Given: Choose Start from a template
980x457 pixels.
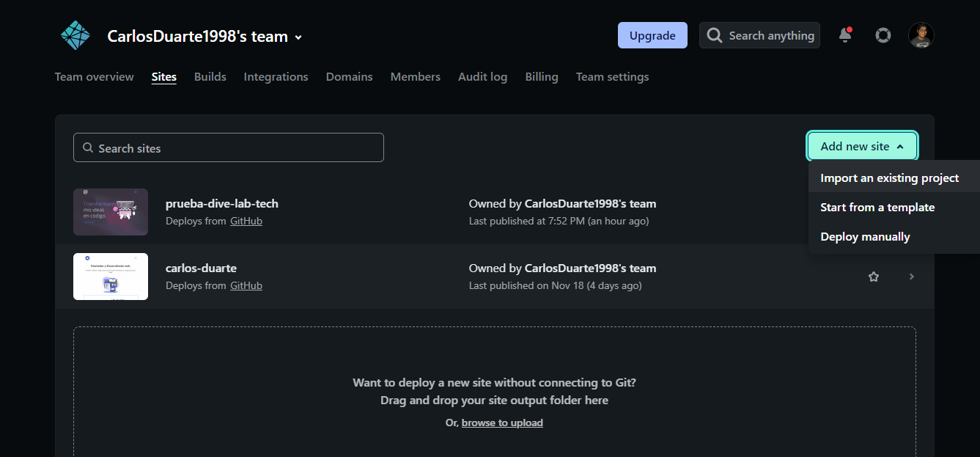Looking at the screenshot, I should click(894, 207).
